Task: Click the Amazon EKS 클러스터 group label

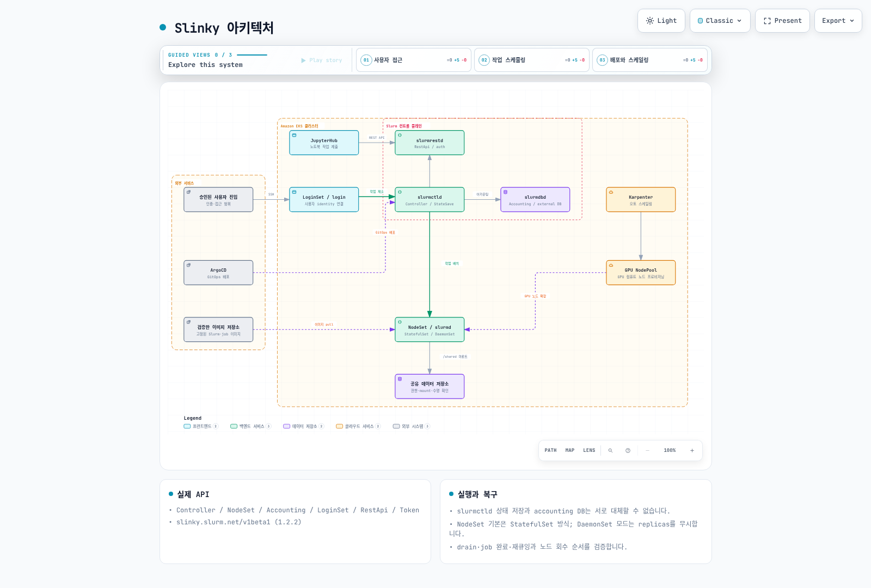Action: pos(299,126)
